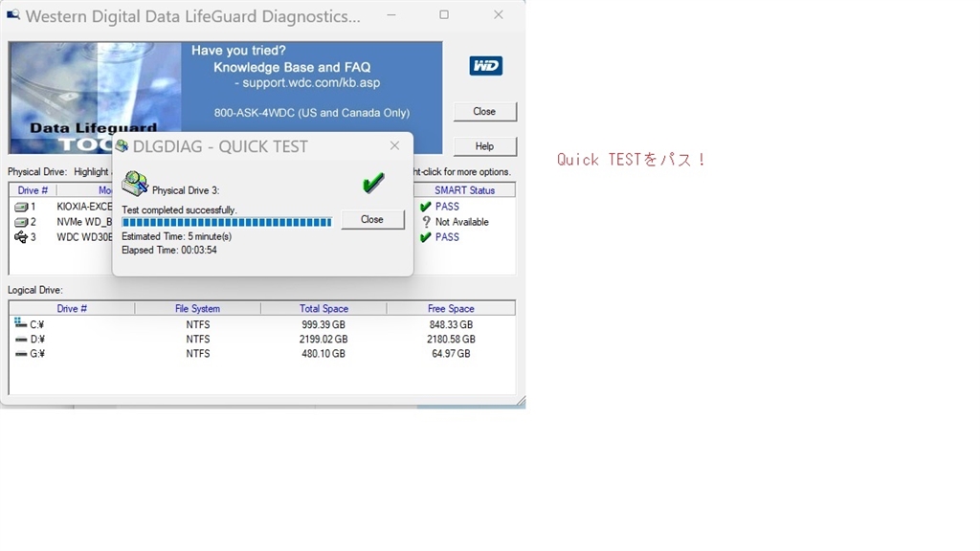
Task: Click the green check beside drive 3 PASS
Action: pos(426,237)
